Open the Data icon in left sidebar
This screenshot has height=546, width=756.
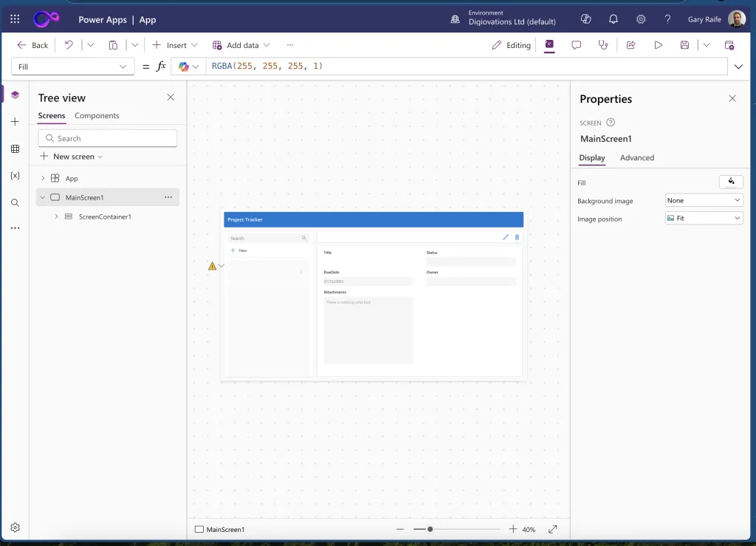point(15,149)
